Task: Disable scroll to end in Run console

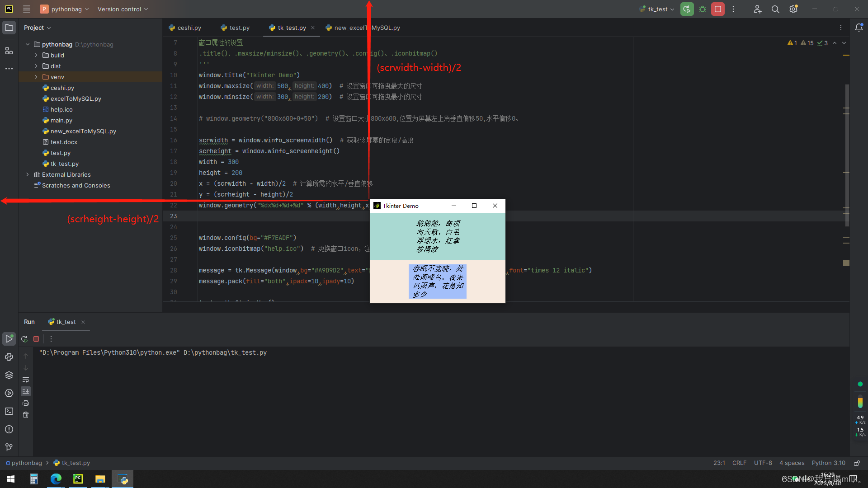Action: pyautogui.click(x=26, y=391)
